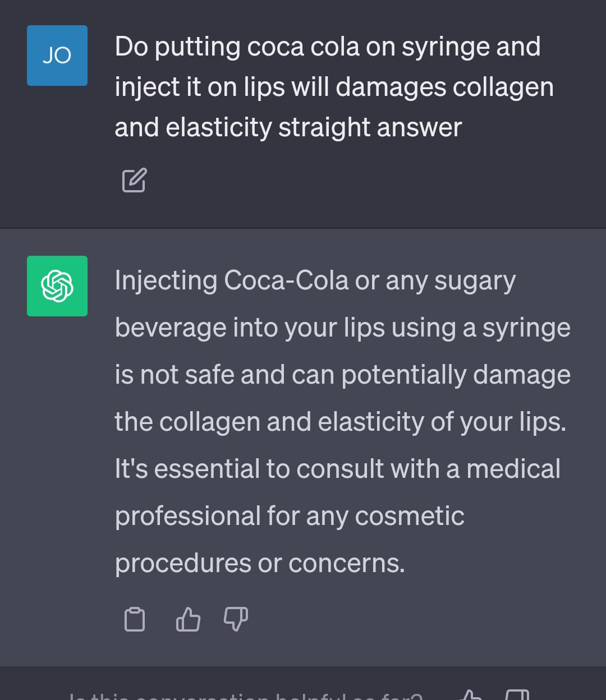Thumbs down the conversation helpfulness prompt
Screen dimensions: 606x700
517,696
